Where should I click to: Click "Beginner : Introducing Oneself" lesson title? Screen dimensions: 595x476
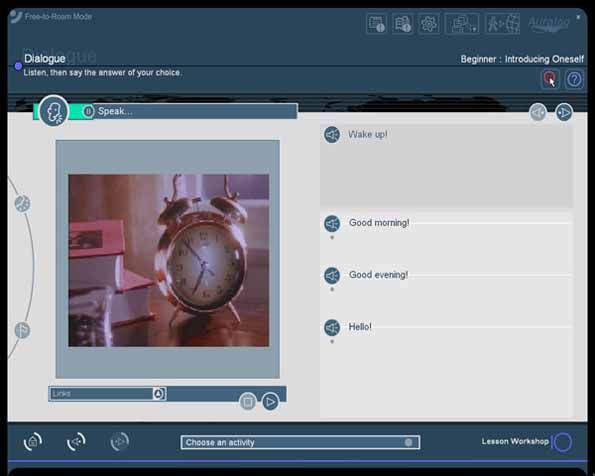pyautogui.click(x=522, y=59)
